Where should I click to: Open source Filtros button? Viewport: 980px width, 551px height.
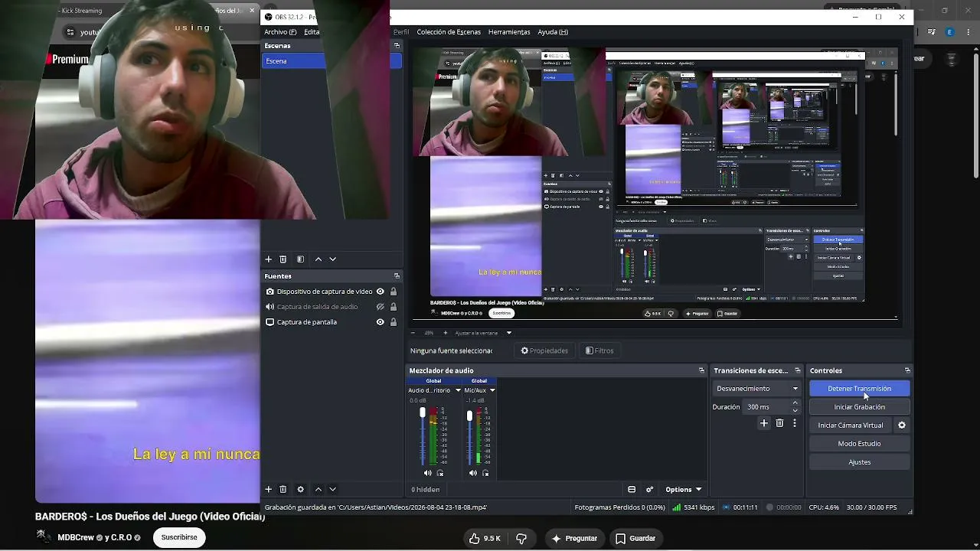click(x=599, y=350)
